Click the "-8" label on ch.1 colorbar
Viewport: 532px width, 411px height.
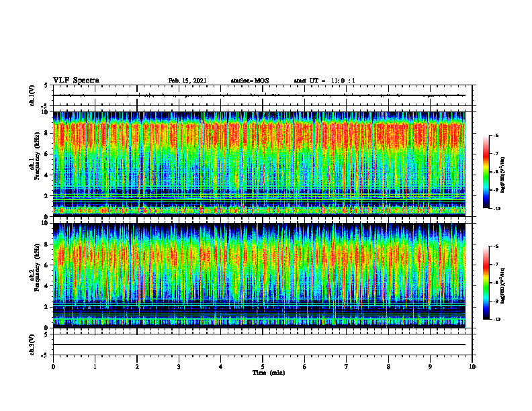(x=496, y=172)
